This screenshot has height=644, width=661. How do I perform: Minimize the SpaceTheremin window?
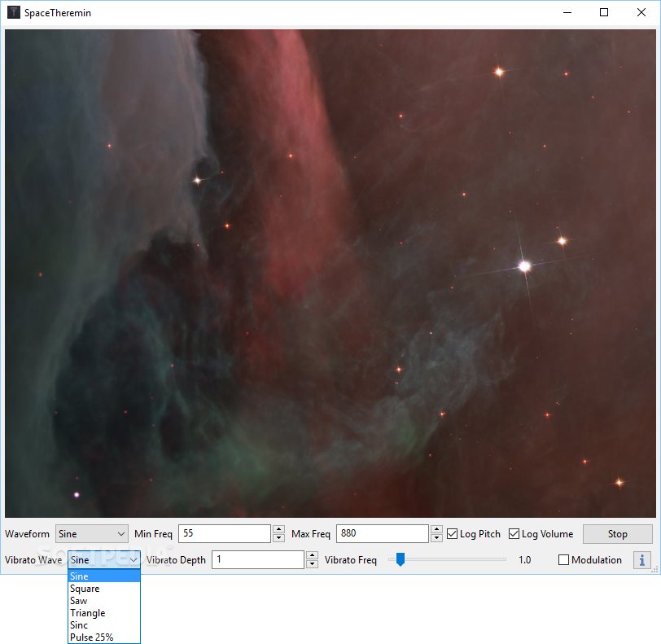[x=567, y=13]
